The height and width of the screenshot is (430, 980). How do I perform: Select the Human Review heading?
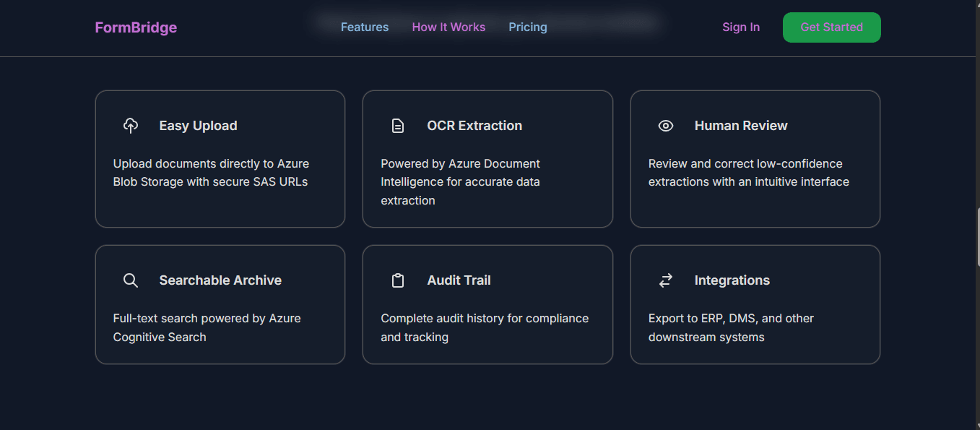click(741, 126)
